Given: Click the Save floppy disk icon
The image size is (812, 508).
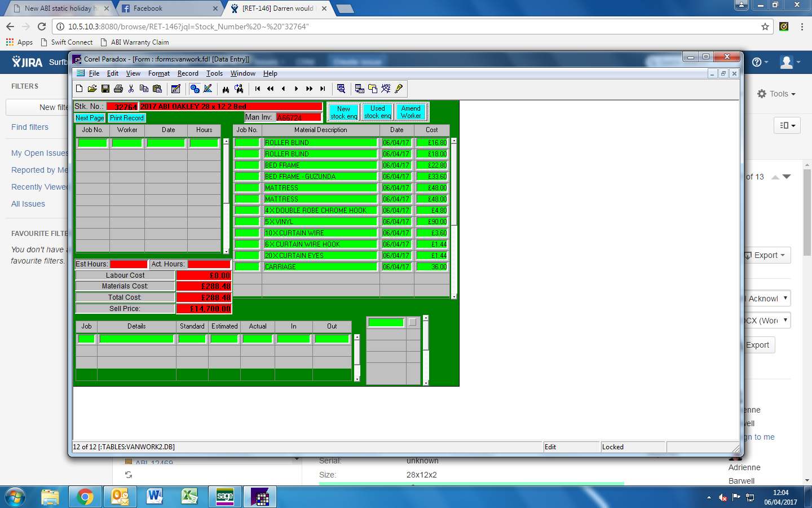Looking at the screenshot, I should pos(105,89).
